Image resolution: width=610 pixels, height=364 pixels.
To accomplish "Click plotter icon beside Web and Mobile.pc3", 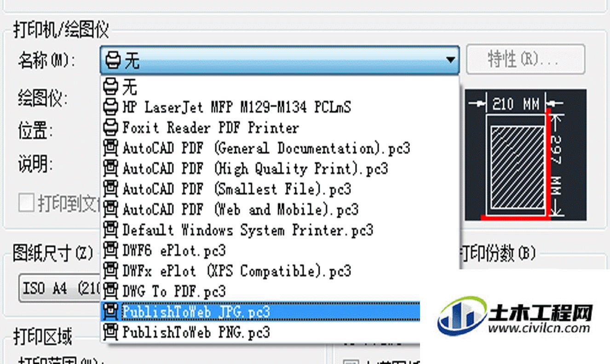I will 111,210.
